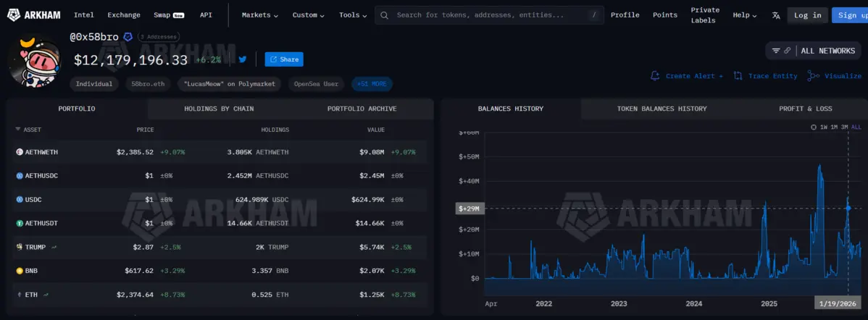This screenshot has width=868, height=320.
Task: Expand the Help dropdown menu
Action: click(744, 15)
